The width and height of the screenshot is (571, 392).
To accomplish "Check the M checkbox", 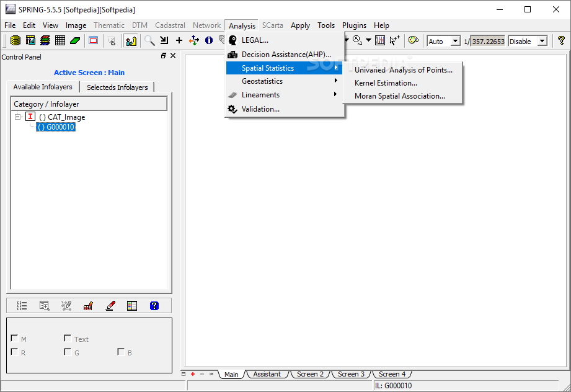I will click(14, 339).
